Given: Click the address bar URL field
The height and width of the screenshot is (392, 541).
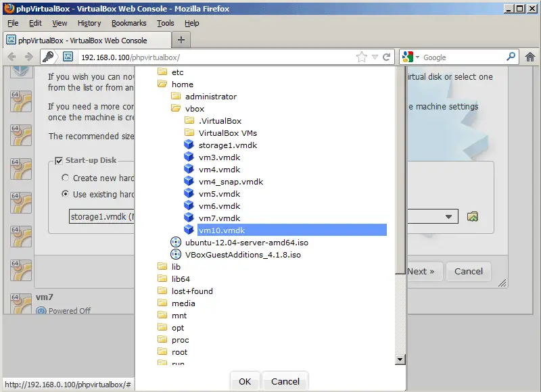Looking at the screenshot, I should pos(217,57).
